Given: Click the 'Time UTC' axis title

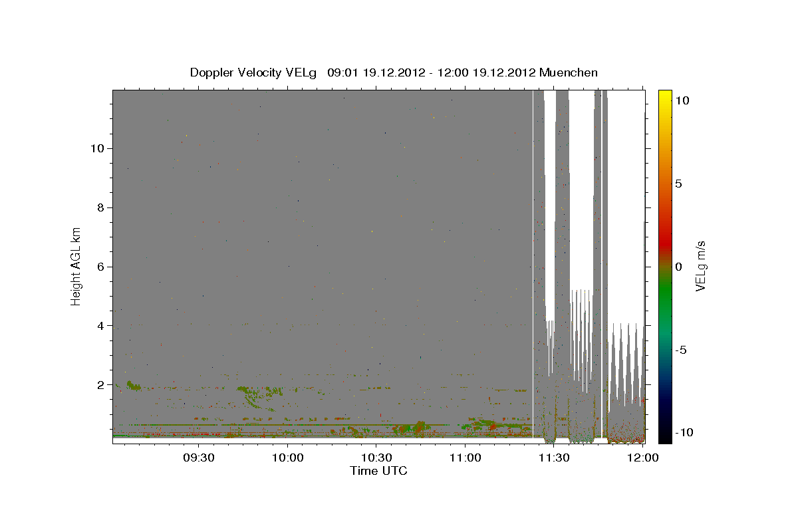Looking at the screenshot, I should coord(378,471).
